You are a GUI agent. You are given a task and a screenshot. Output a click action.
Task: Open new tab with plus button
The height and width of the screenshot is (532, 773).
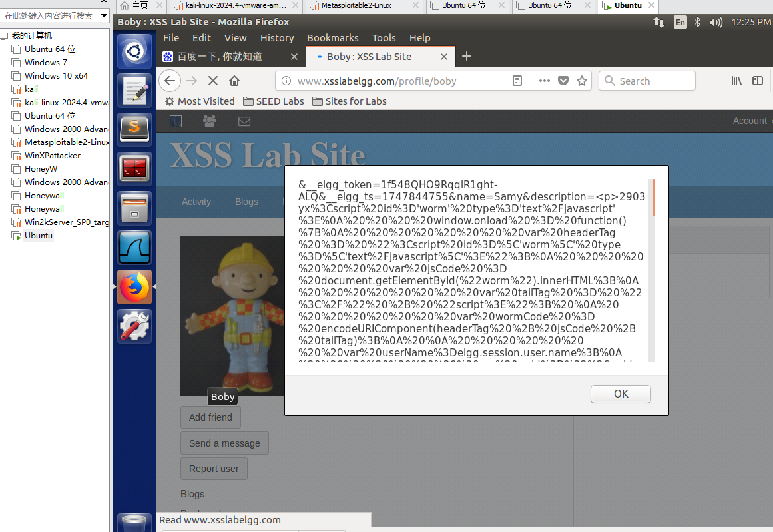[x=466, y=56]
